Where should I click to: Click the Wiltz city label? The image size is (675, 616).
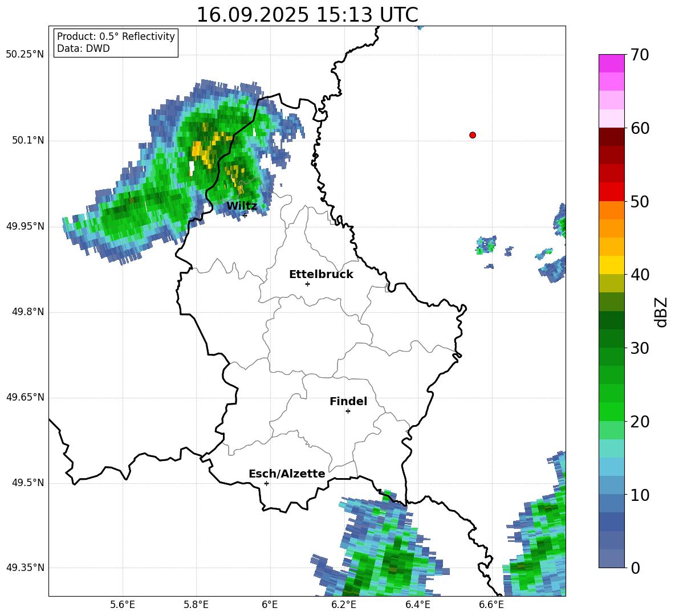click(242, 206)
